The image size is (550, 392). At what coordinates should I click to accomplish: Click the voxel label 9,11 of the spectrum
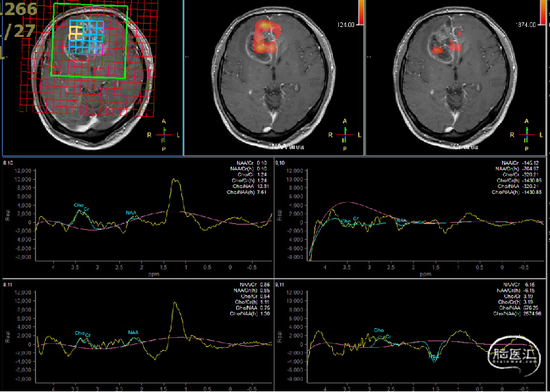280,284
